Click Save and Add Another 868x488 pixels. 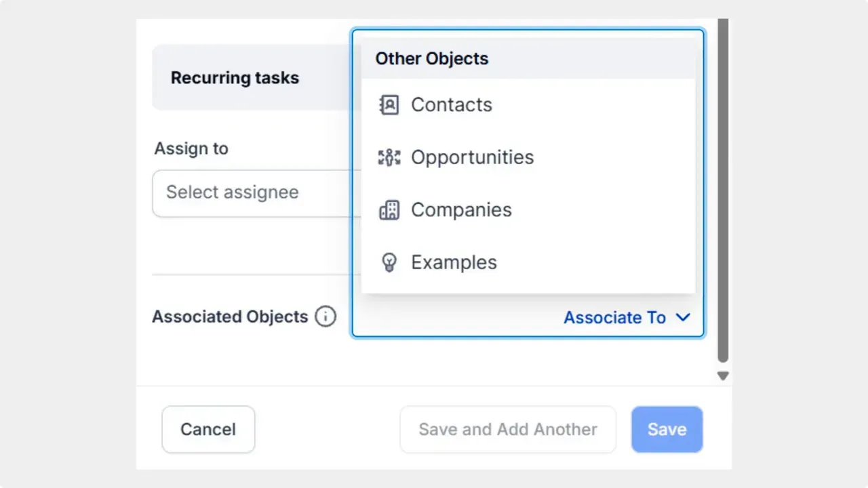point(507,429)
